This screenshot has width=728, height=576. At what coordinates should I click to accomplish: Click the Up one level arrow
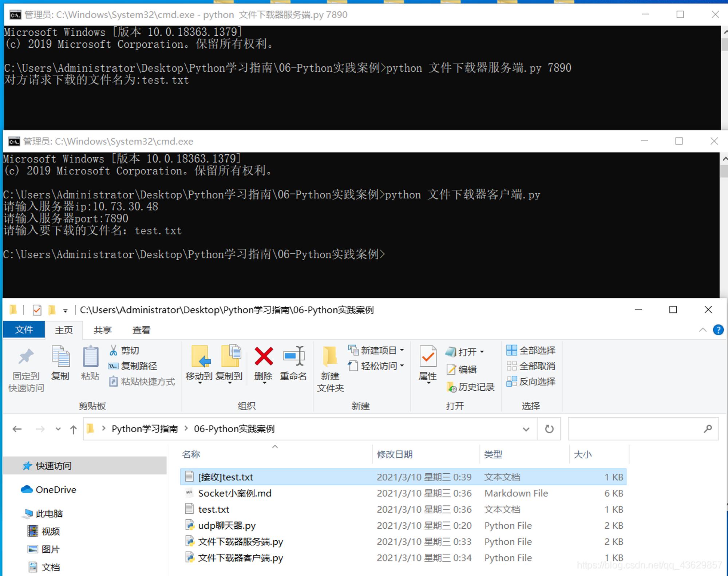pyautogui.click(x=74, y=429)
